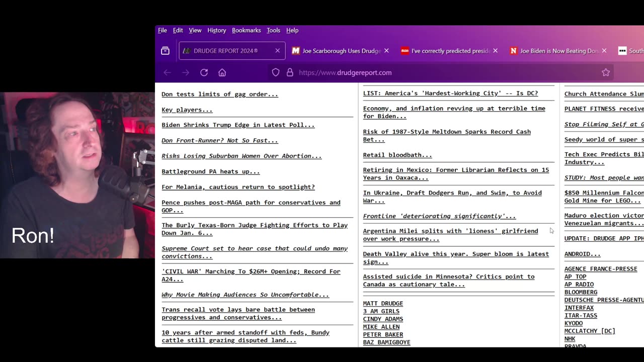
Task: Open 'Pence pushes post-MAGA path' link
Action: click(x=251, y=206)
